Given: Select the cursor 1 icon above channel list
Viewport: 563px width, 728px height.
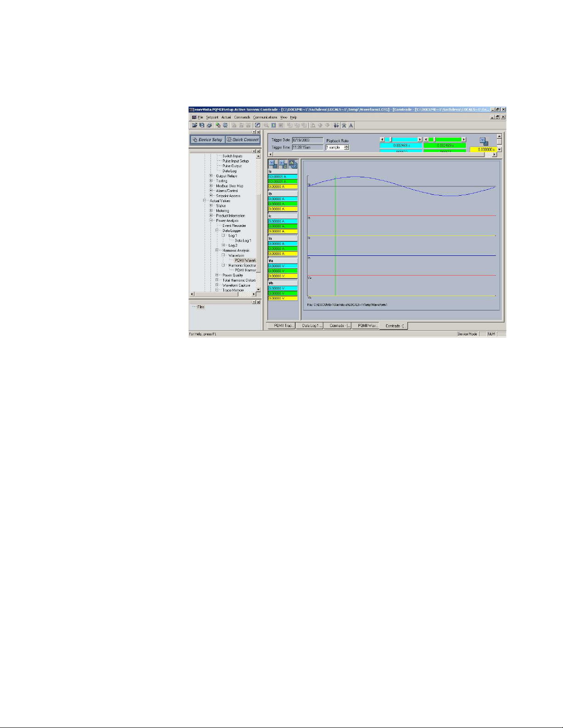Looking at the screenshot, I should click(273, 164).
